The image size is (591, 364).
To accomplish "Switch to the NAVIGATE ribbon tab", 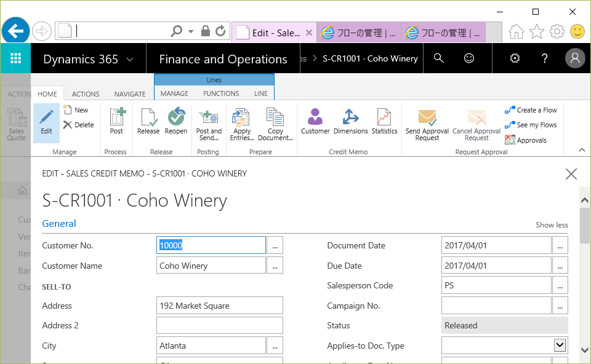I will tap(130, 94).
